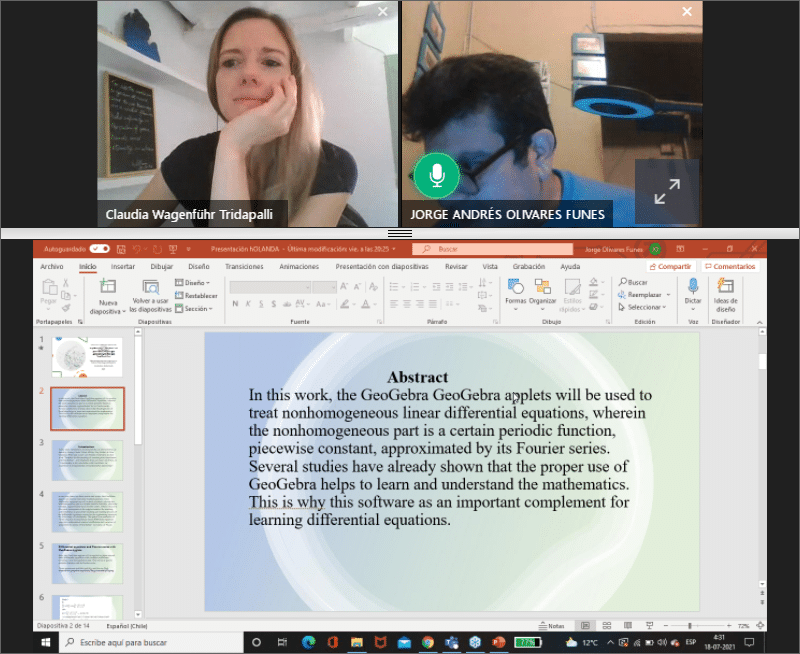This screenshot has height=654, width=800.
Task: Open the Formas shapes gallery
Action: (x=515, y=289)
